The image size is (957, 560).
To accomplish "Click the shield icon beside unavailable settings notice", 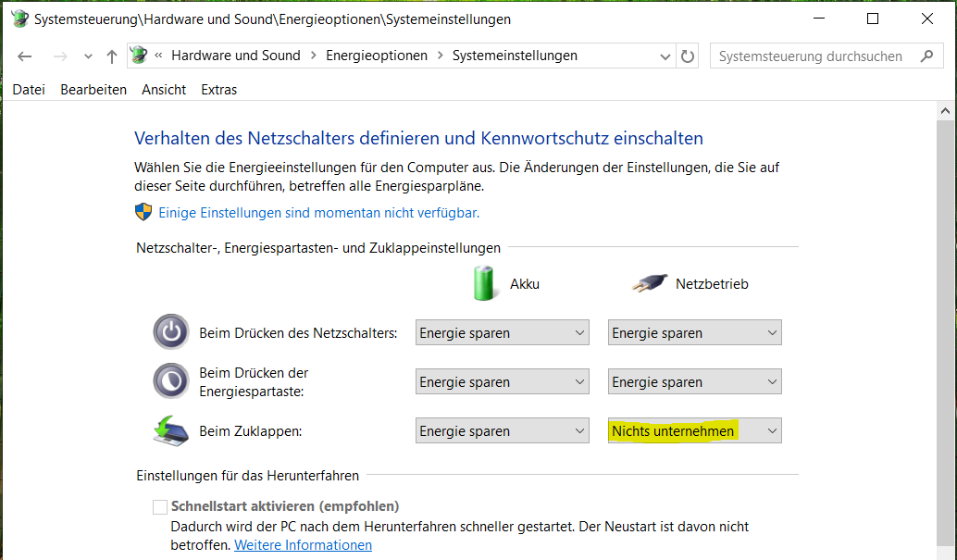I will (x=142, y=212).
